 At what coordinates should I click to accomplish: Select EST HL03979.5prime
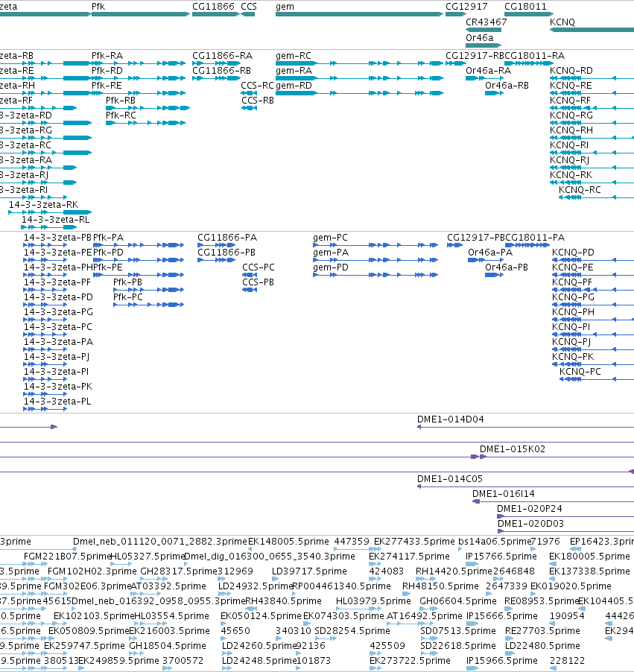click(373, 601)
